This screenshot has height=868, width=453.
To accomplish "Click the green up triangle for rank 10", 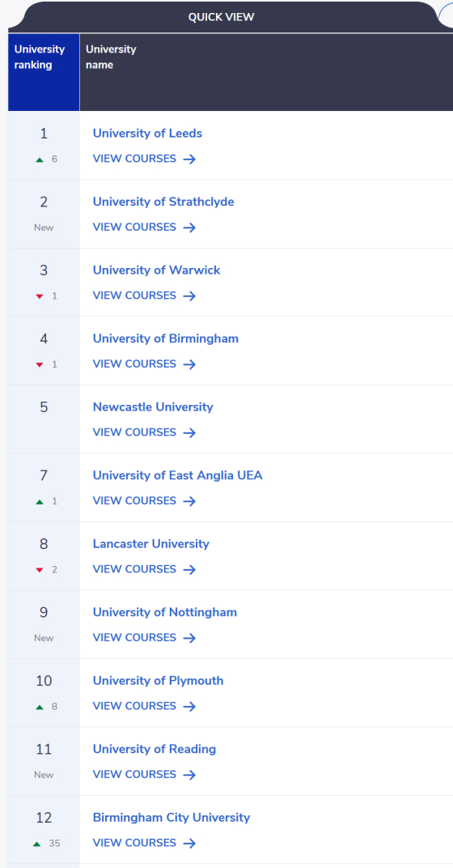I will (x=40, y=707).
